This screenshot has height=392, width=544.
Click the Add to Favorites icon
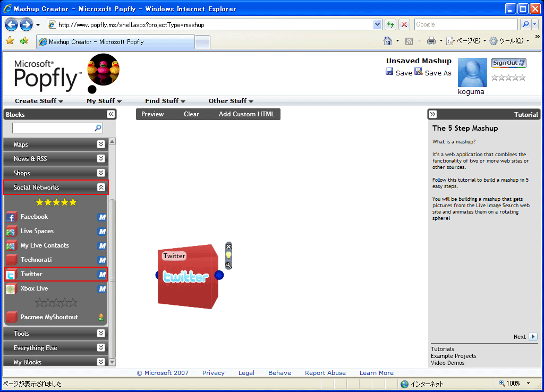tap(24, 40)
